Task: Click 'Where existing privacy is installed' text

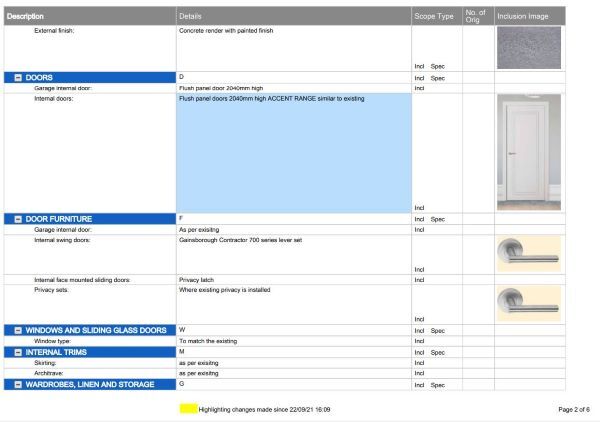Action: tap(225, 290)
